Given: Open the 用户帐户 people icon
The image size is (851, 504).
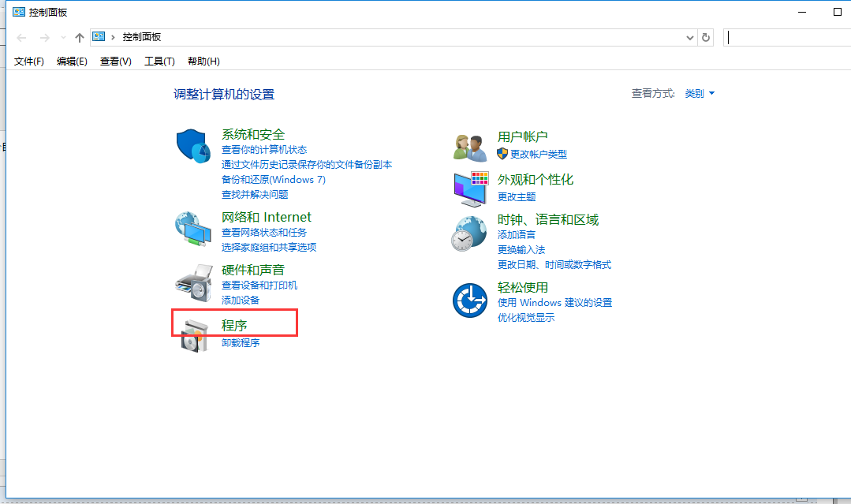Looking at the screenshot, I should (x=470, y=148).
